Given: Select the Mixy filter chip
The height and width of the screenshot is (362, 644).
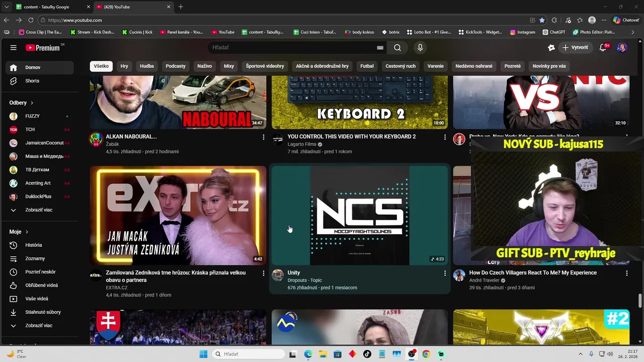Looking at the screenshot, I should pos(229,66).
